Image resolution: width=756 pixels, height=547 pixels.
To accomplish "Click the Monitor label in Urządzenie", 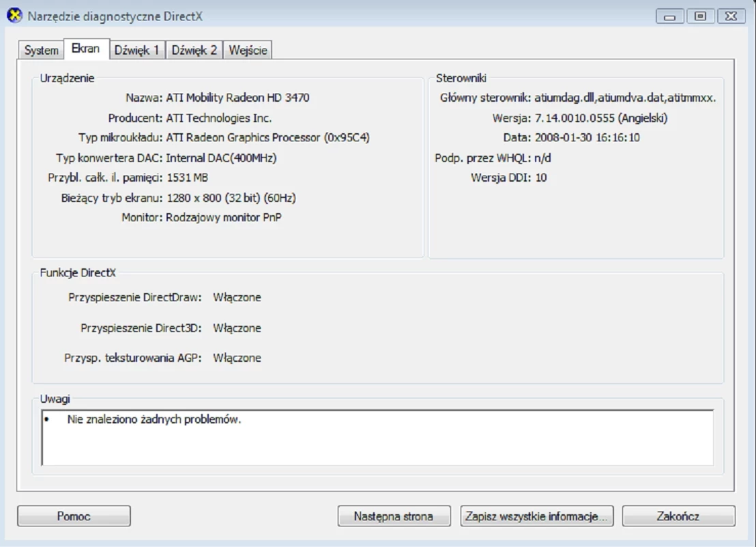I will tap(142, 218).
